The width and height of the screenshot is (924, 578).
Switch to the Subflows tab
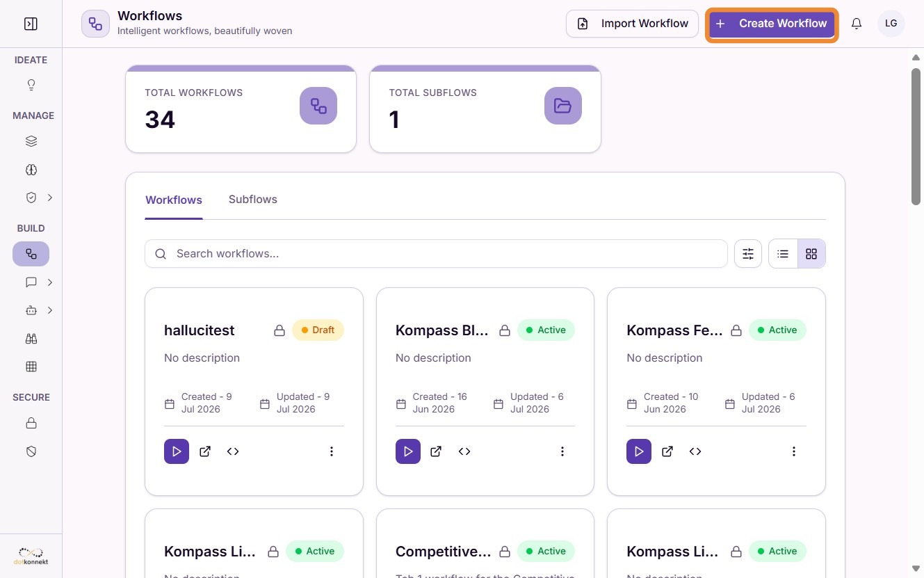253,200
